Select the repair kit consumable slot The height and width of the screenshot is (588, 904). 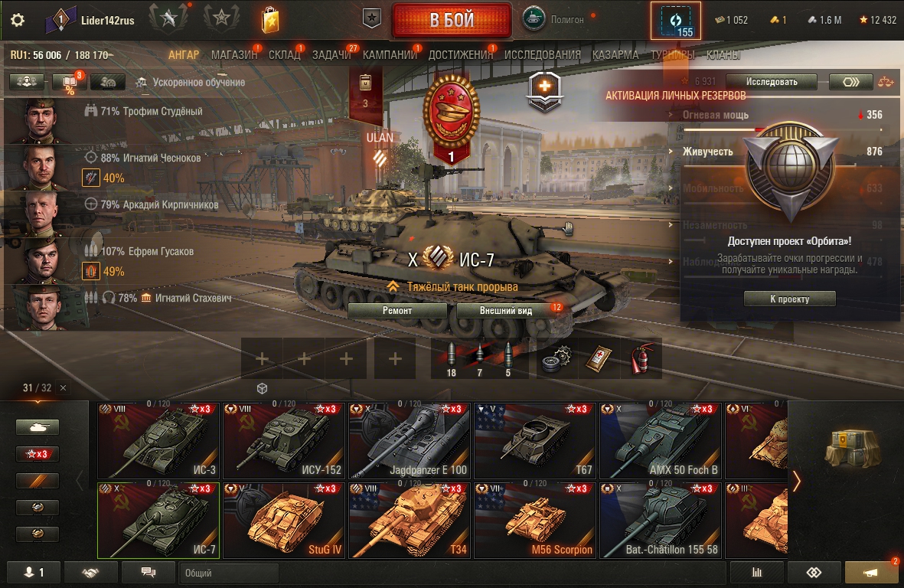point(557,358)
